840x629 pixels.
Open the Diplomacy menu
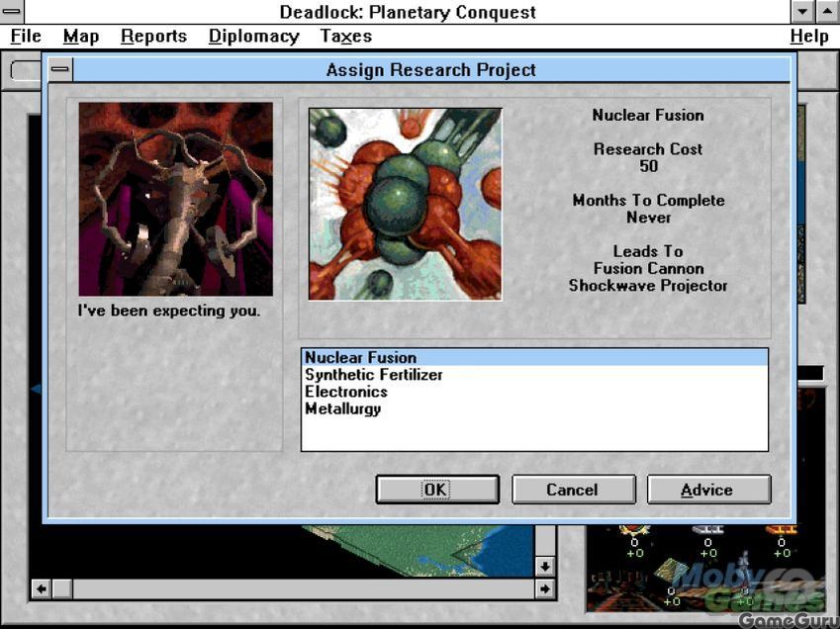click(x=253, y=36)
